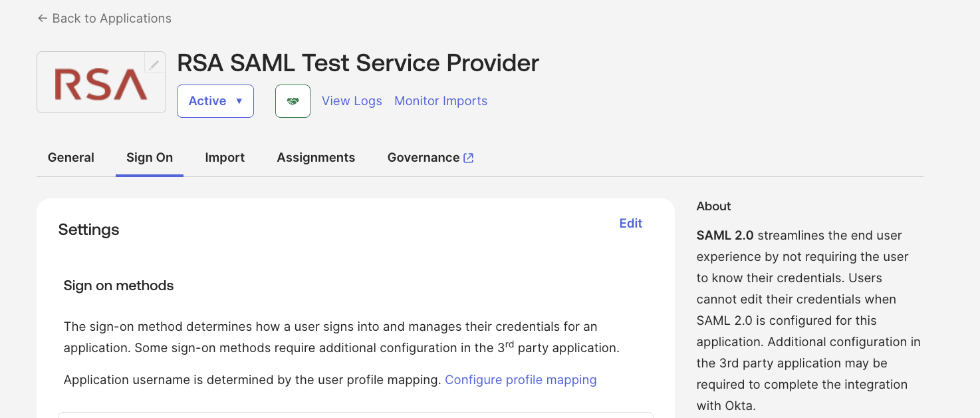Click the Settings heading

pos(88,230)
